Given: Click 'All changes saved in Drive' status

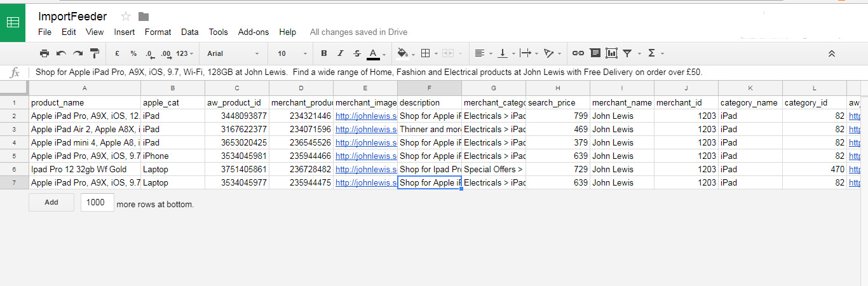Looking at the screenshot, I should 358,32.
